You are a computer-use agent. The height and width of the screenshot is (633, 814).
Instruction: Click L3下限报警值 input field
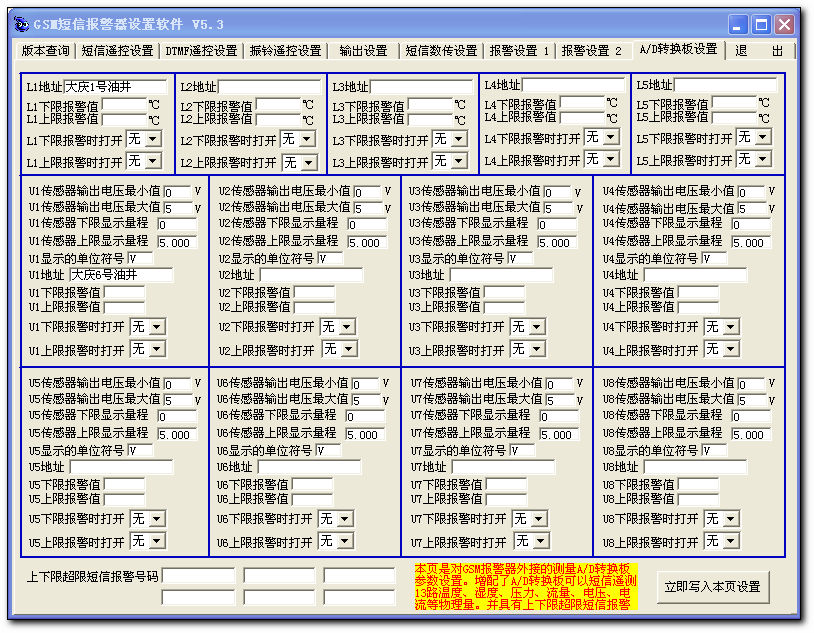click(x=430, y=105)
